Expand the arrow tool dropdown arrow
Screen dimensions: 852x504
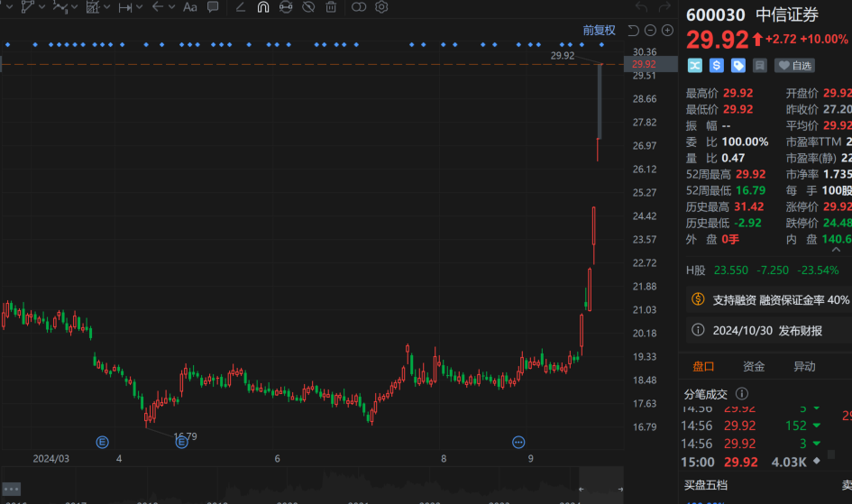(171, 7)
